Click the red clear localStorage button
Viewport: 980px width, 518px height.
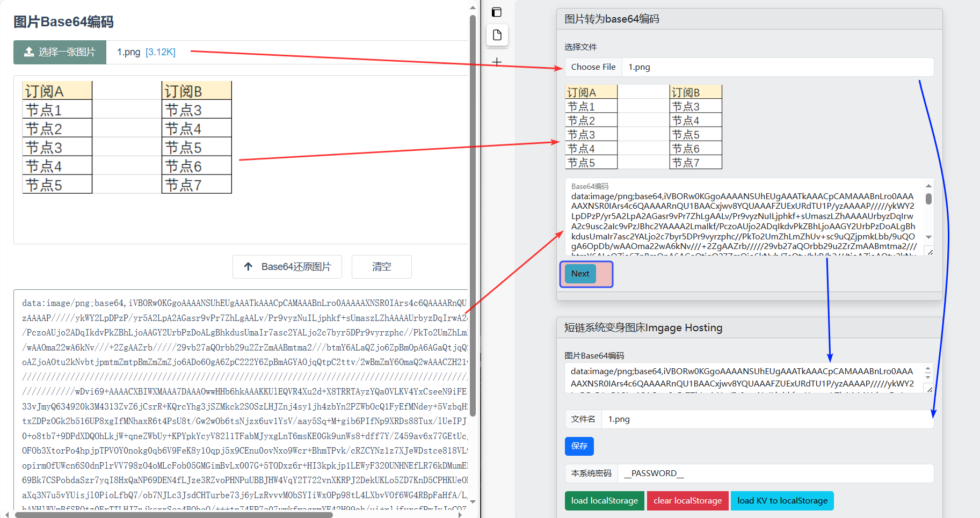[687, 501]
